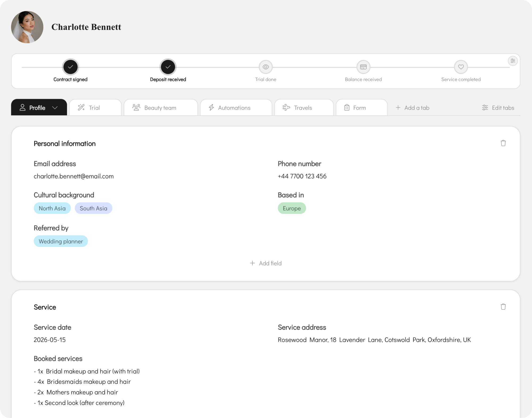Delete the Service section with trash icon
The width and height of the screenshot is (532, 418).
click(x=503, y=307)
